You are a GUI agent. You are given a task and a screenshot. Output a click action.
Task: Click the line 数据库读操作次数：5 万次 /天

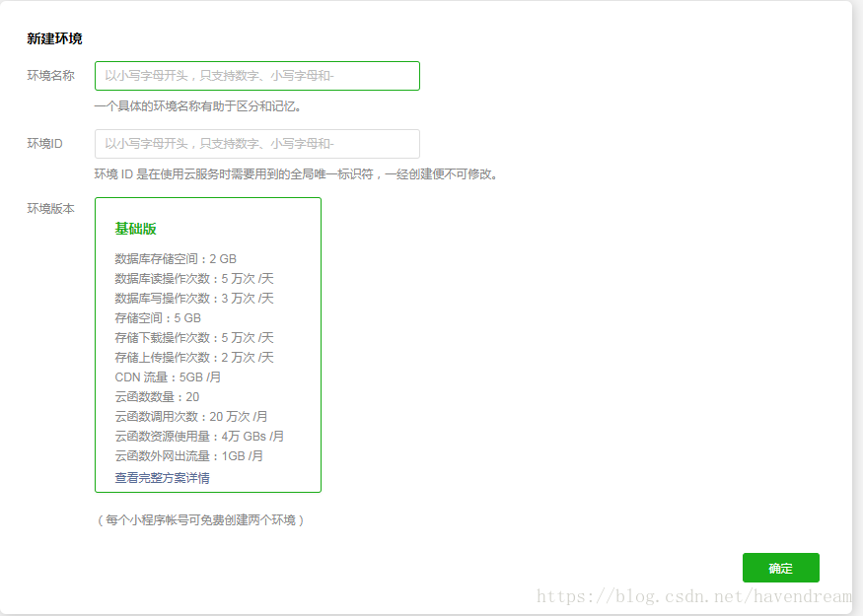(194, 279)
